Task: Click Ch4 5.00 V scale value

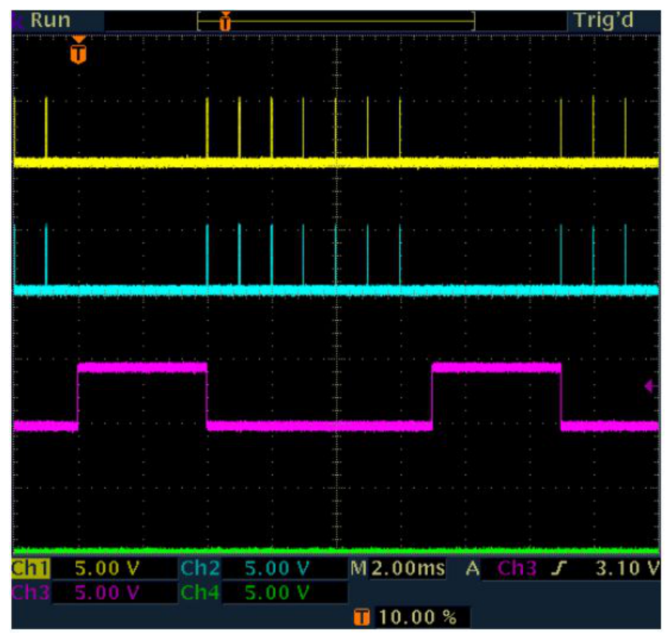Action: pos(276,592)
